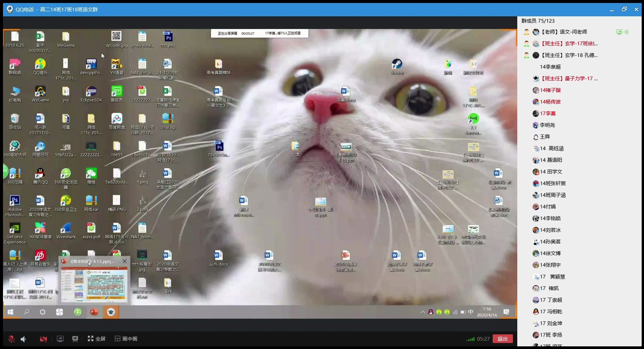Open the GeForce Experience desktop icon
Image resolution: width=644 pixels, height=349 pixels.
coord(15,234)
